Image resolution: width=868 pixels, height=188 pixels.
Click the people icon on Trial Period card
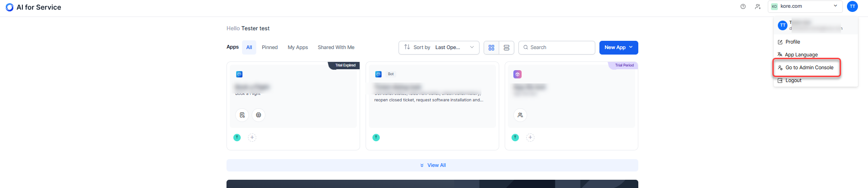point(520,115)
